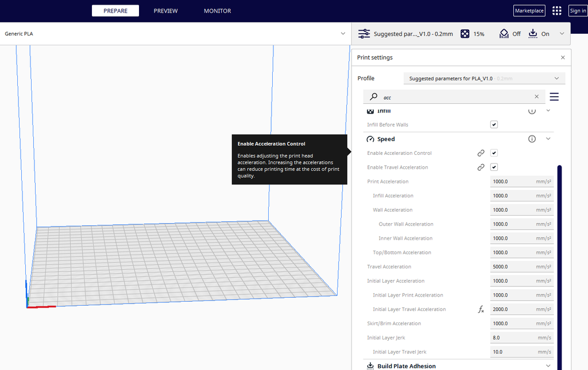Open the Marketplace
Screen dimensions: 588x370
[529, 10]
